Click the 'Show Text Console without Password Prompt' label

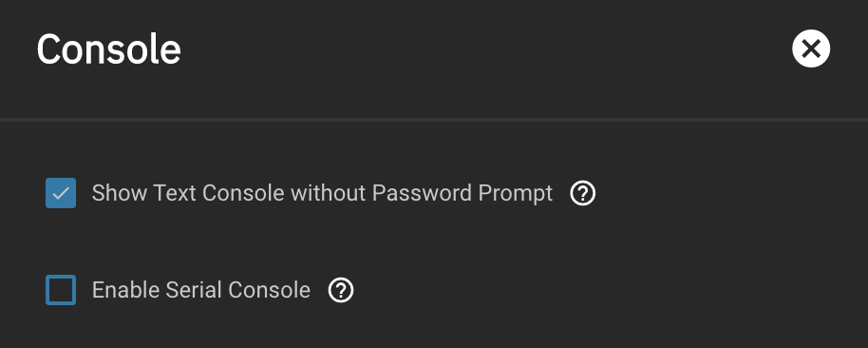tap(322, 193)
